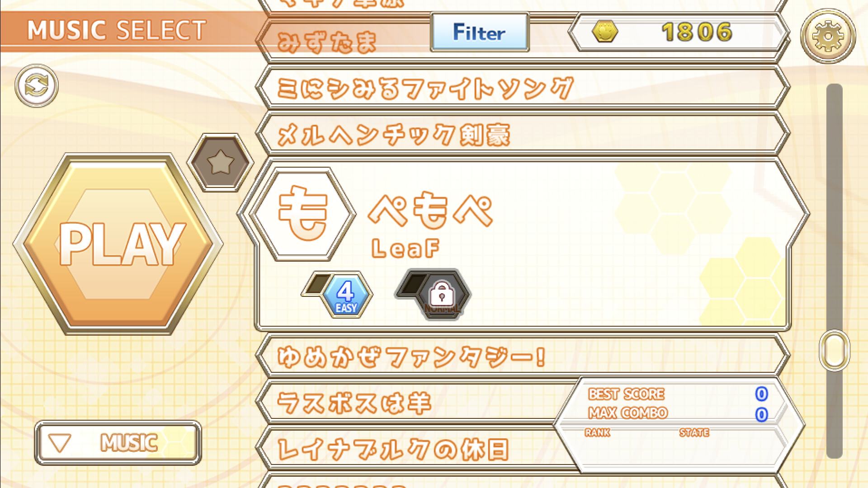Click the gold coin icon

point(605,32)
